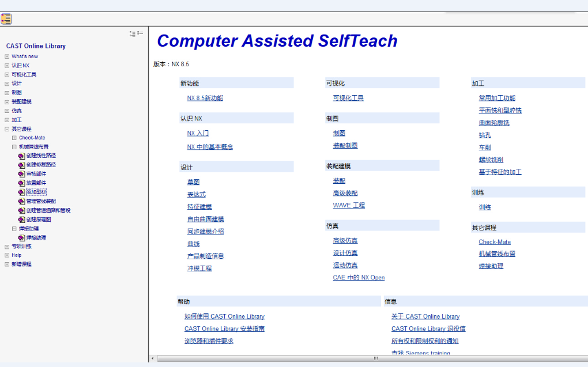Open the 可视化工具 link in the content page
Screen dimensions: 588x367
pyautogui.click(x=348, y=98)
